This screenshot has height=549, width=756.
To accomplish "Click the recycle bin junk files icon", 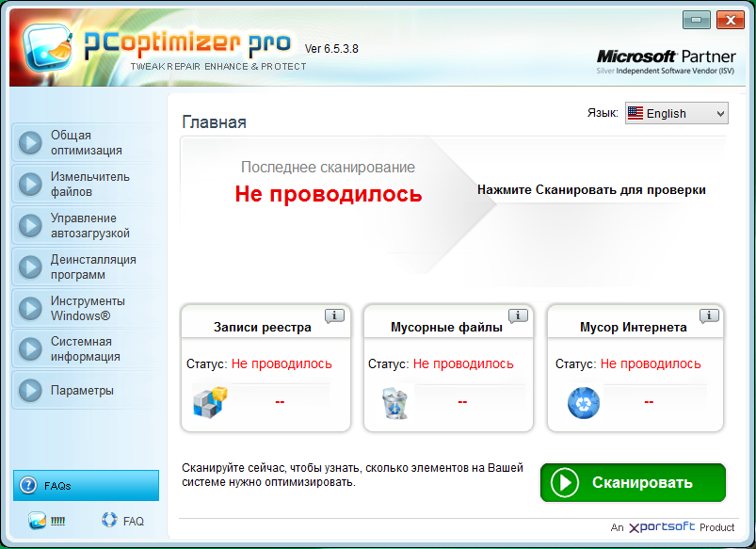I will coord(394,403).
